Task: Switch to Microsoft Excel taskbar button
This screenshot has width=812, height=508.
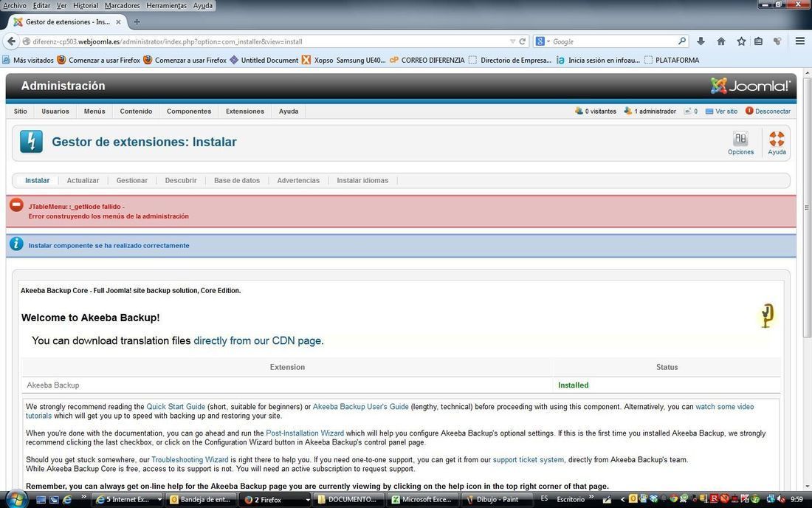Action: pos(424,500)
